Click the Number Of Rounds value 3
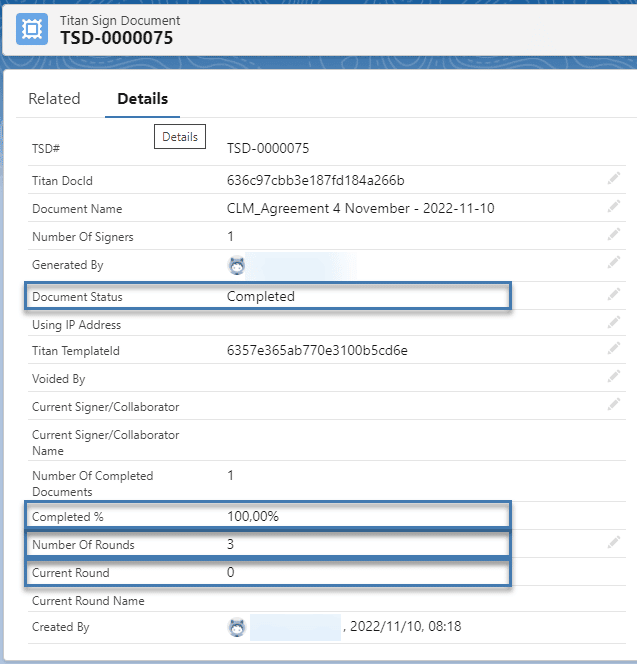The height and width of the screenshot is (664, 637). point(230,544)
